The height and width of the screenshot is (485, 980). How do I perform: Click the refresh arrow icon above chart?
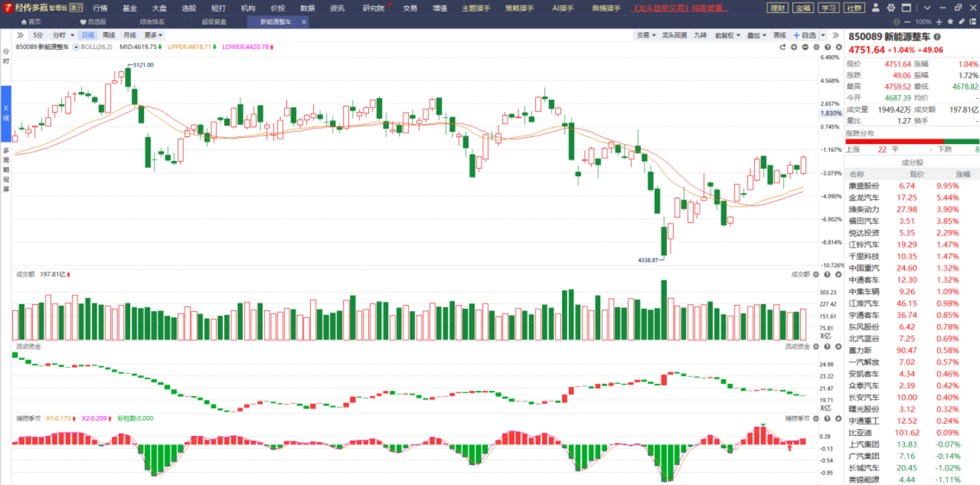[783, 47]
